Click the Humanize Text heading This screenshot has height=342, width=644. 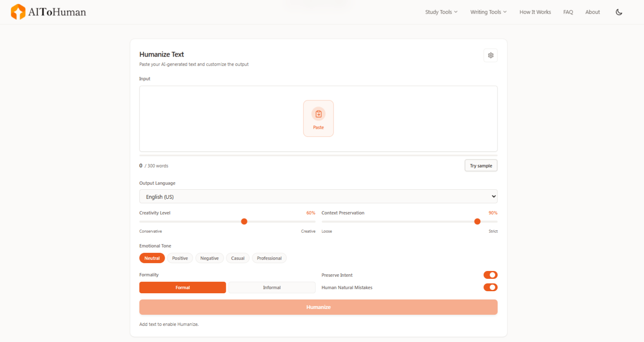tap(161, 55)
